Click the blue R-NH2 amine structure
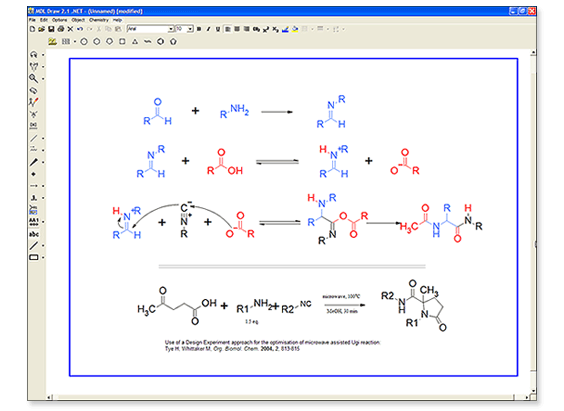The width and height of the screenshot is (564, 411). click(234, 111)
